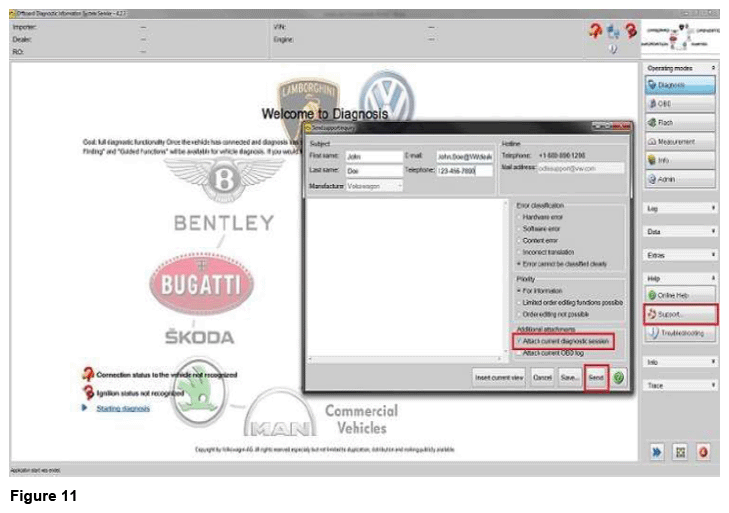Select Content error classification

point(519,240)
